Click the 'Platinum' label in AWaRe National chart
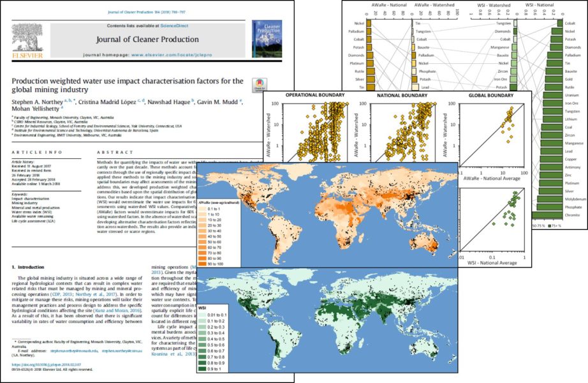The image size is (588, 383). [x=357, y=63]
